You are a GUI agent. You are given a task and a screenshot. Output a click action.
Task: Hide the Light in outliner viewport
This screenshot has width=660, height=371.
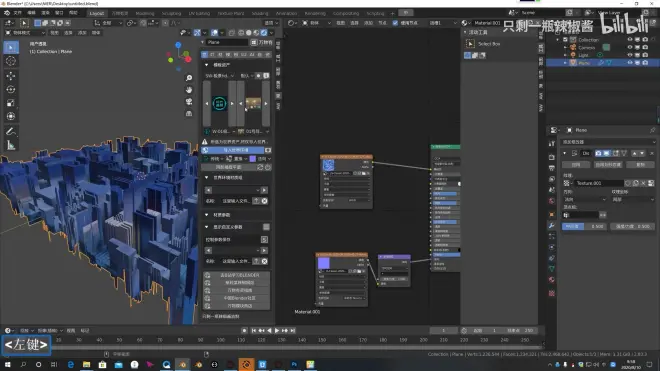pyautogui.click(x=630, y=55)
